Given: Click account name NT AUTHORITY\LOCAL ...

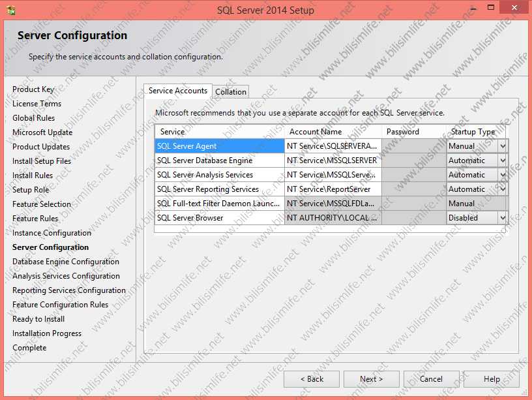Looking at the screenshot, I should [333, 218].
